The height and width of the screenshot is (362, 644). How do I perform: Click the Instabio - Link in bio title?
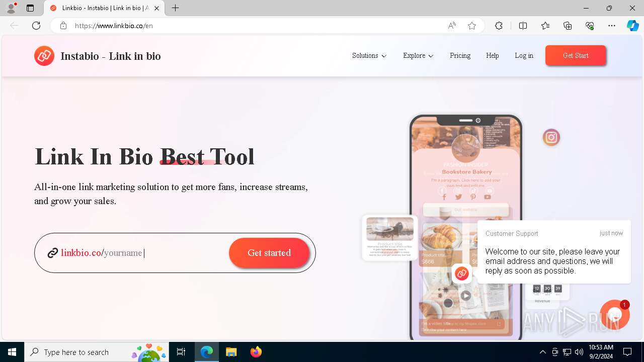(x=111, y=56)
